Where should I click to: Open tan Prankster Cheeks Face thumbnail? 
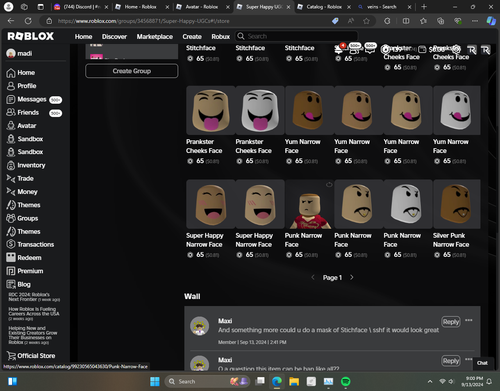coord(211,110)
